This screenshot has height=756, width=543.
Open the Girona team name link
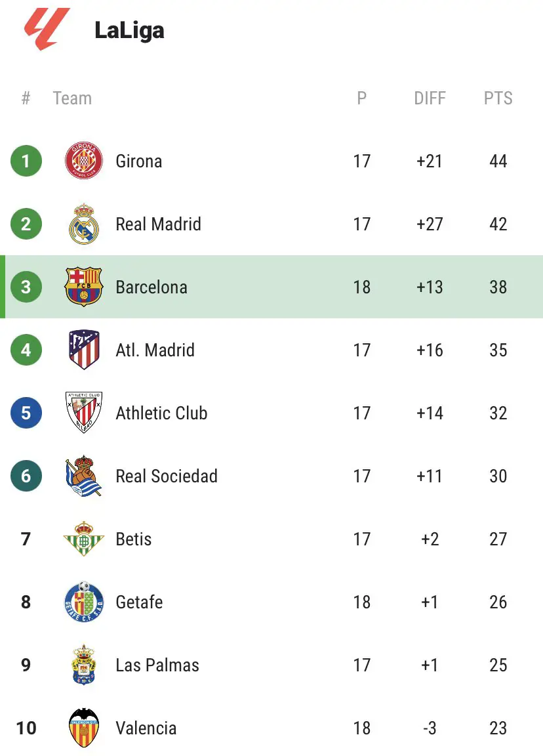tap(139, 161)
